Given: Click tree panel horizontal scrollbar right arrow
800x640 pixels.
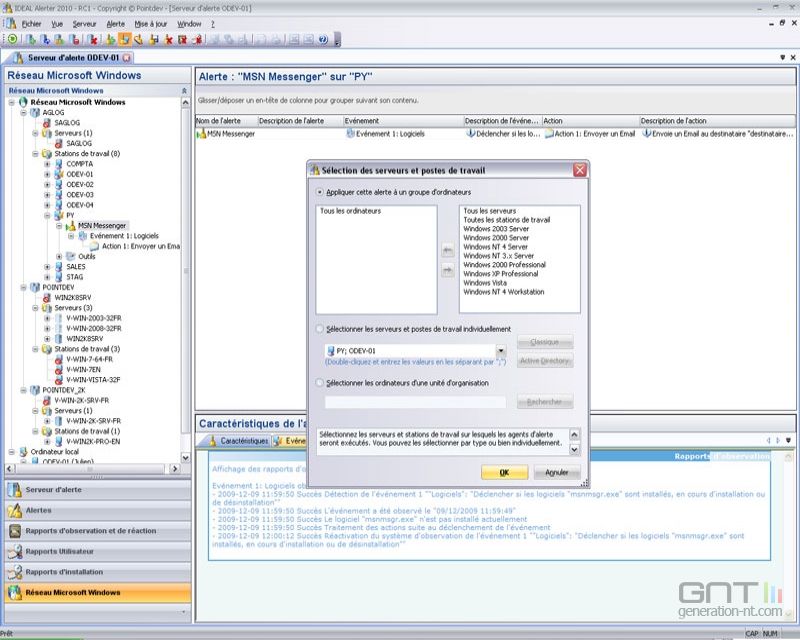Looking at the screenshot, I should point(175,469).
